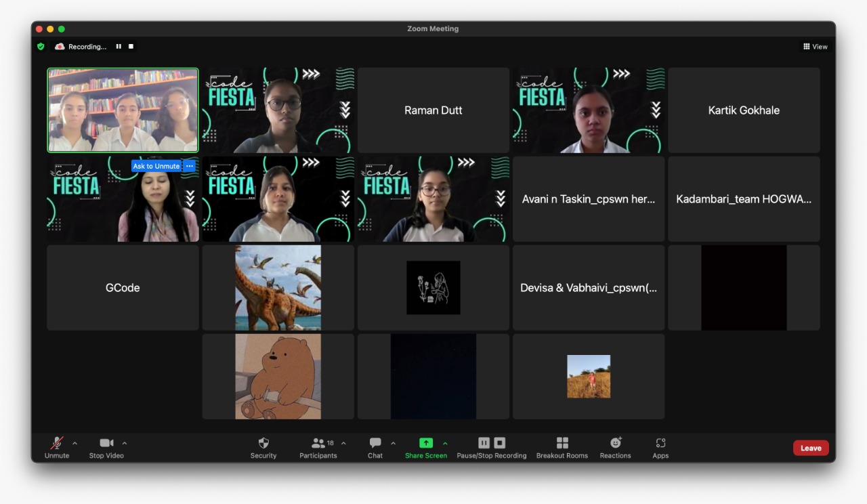This screenshot has width=867, height=504.
Task: Click the green encryption shield icon
Action: tap(41, 47)
